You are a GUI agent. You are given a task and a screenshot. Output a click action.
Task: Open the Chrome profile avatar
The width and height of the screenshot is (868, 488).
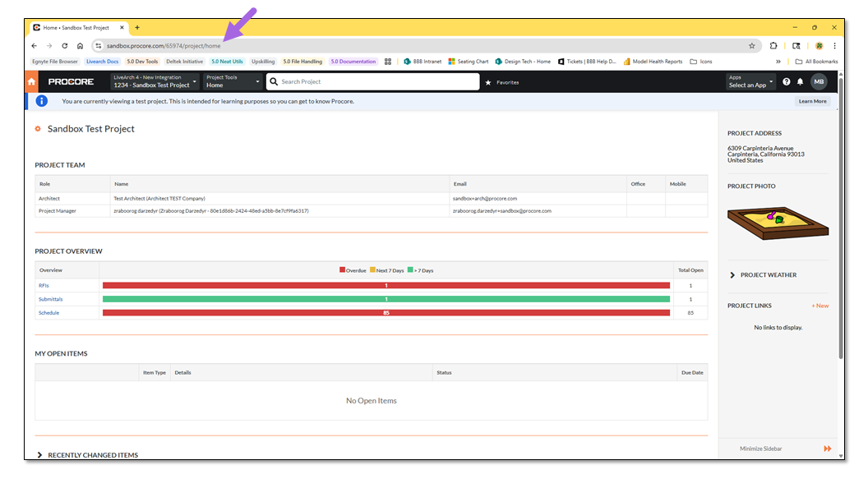820,46
